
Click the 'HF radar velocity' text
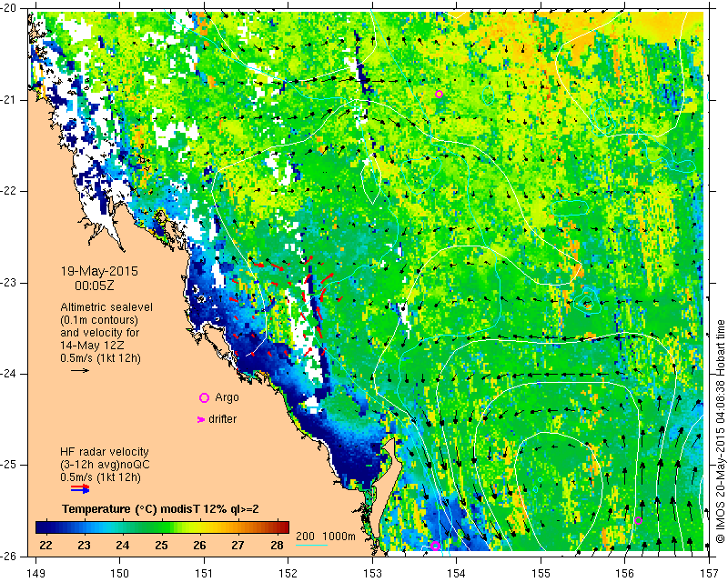pyautogui.click(x=105, y=452)
